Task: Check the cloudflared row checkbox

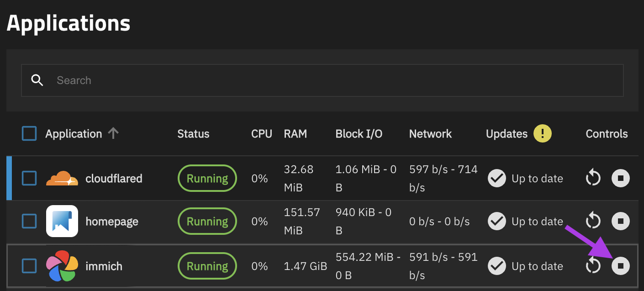Action: click(29, 178)
